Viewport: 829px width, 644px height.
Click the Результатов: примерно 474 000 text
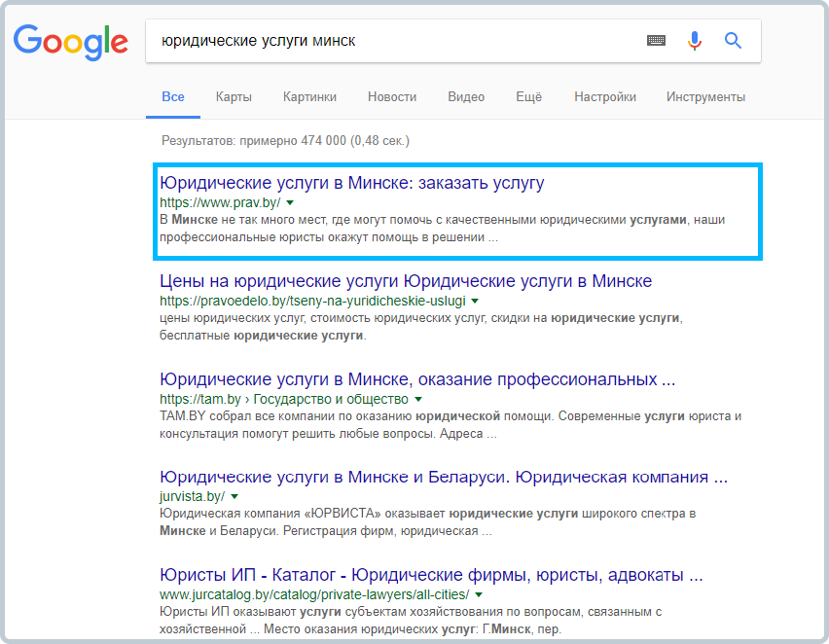[285, 141]
